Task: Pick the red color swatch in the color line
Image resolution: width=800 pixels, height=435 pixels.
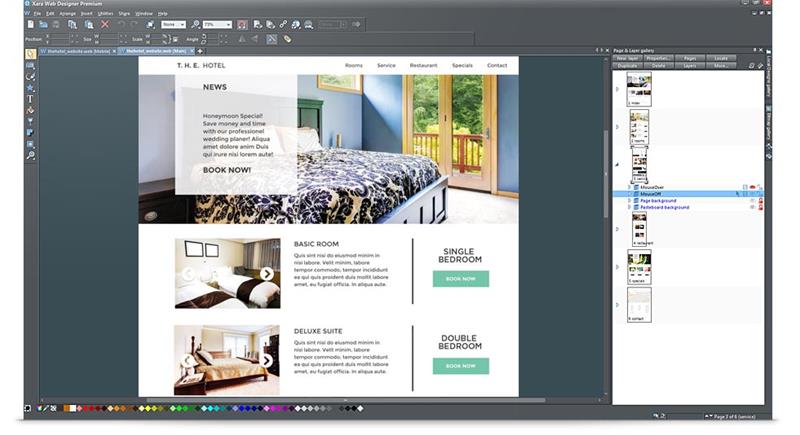Action: 83,408
